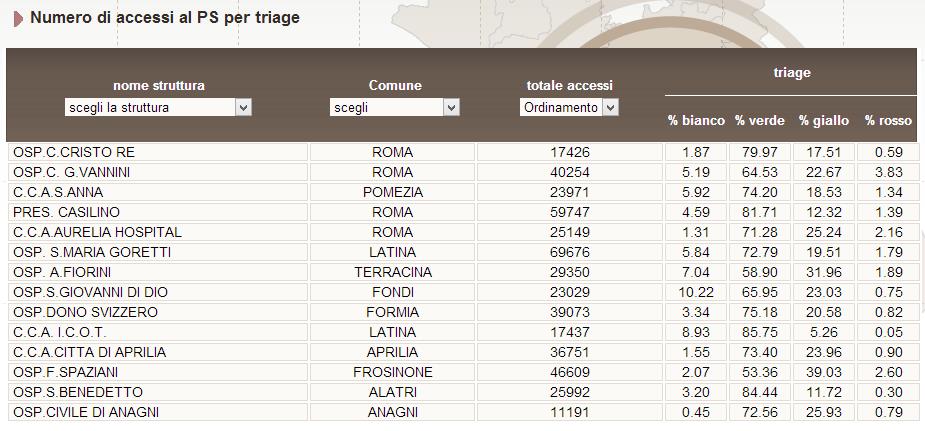
Task: Open the 'scegli la struttura' dropdown
Action: click(158, 107)
